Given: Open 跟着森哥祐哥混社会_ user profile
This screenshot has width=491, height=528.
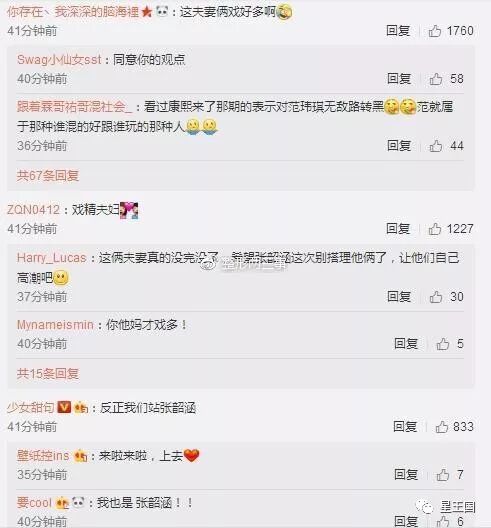Looking at the screenshot, I should click(x=74, y=107).
